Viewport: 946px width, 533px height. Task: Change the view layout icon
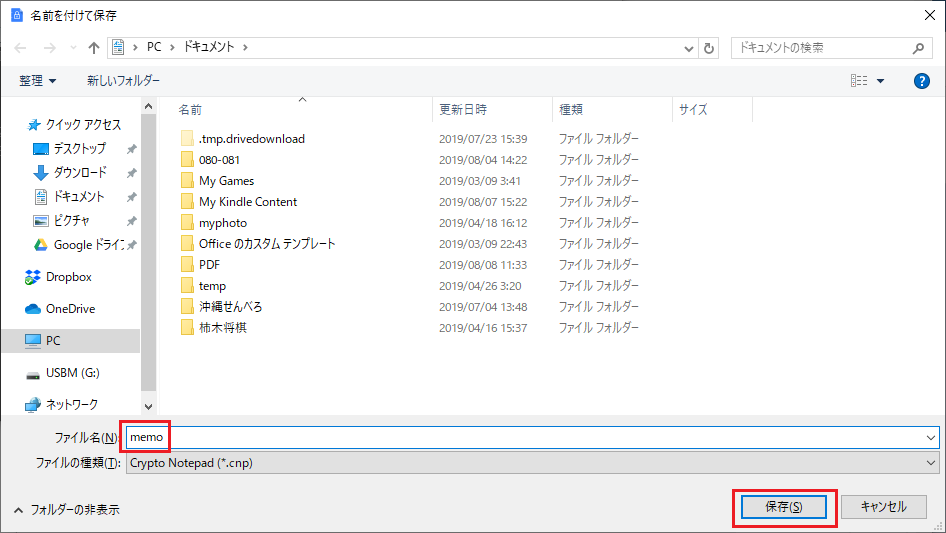tap(859, 80)
